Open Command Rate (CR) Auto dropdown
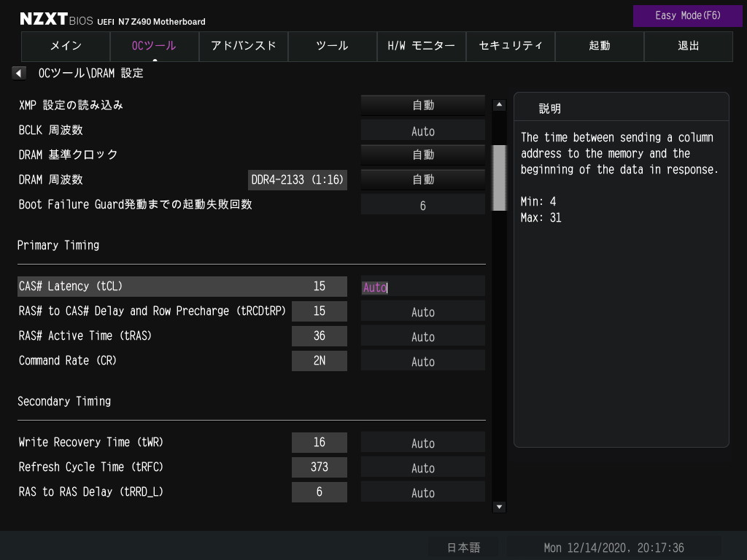Image resolution: width=747 pixels, height=560 pixels. coord(423,361)
